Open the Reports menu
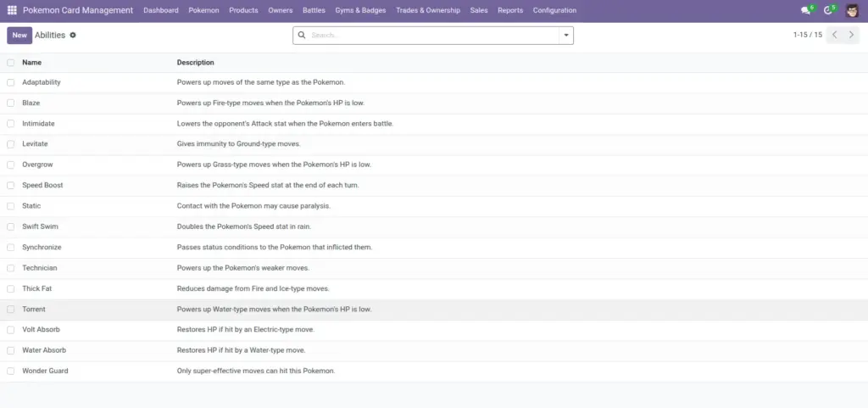 pos(510,10)
